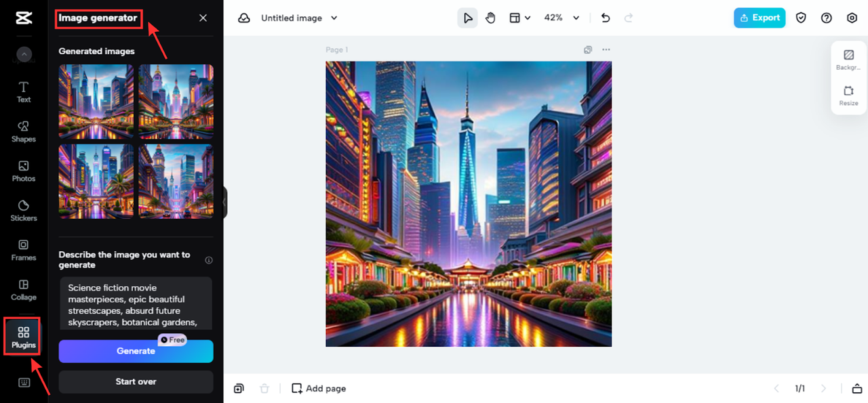Undo the last action
Screen dimensions: 868x403
tap(606, 18)
